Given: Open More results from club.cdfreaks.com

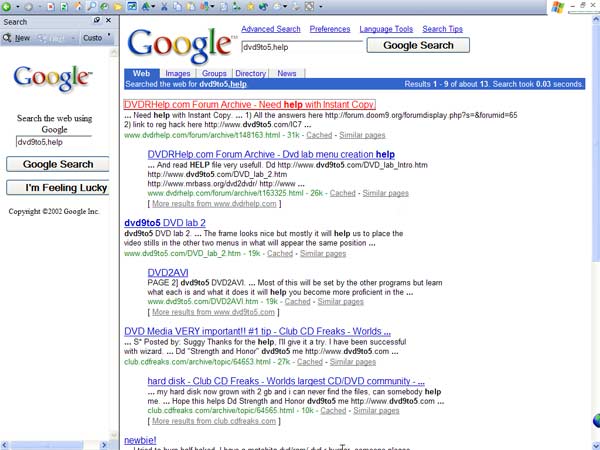Looking at the screenshot, I should point(214,421).
